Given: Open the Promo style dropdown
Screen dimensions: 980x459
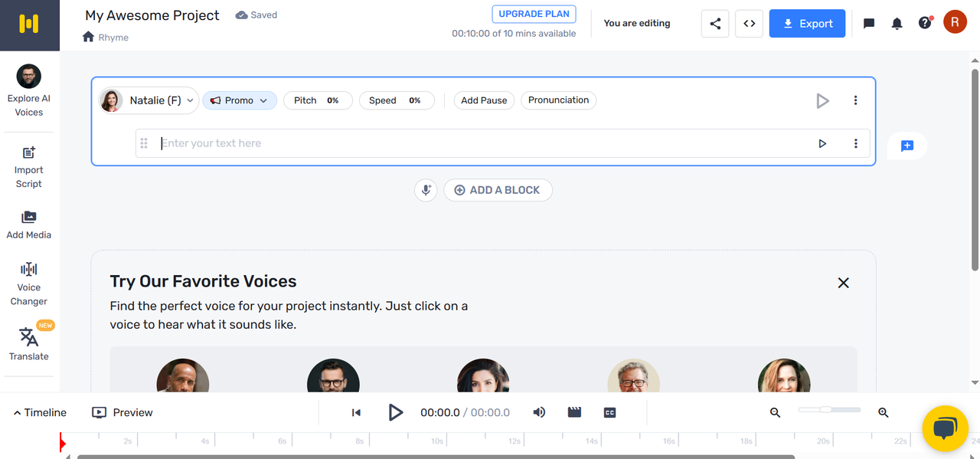Looking at the screenshot, I should (240, 100).
